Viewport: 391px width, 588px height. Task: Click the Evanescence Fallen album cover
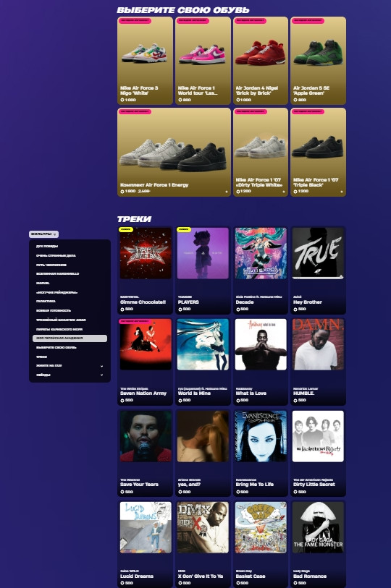(x=261, y=436)
